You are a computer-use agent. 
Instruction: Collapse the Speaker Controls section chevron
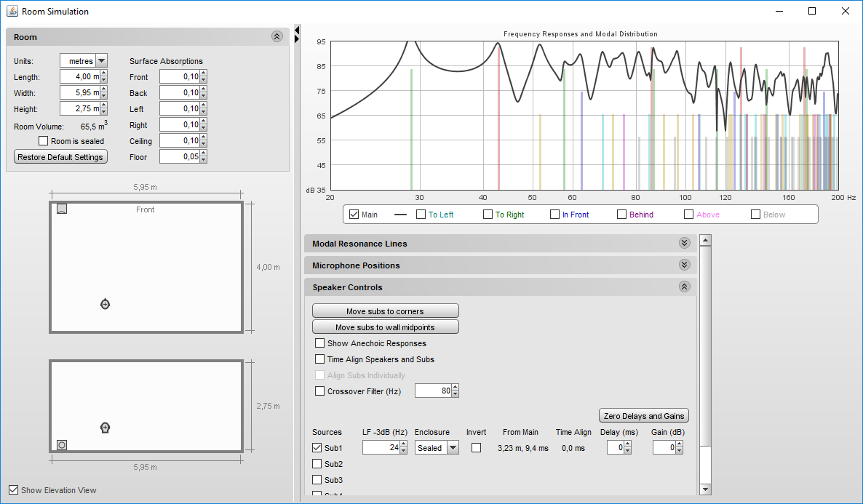coord(684,287)
